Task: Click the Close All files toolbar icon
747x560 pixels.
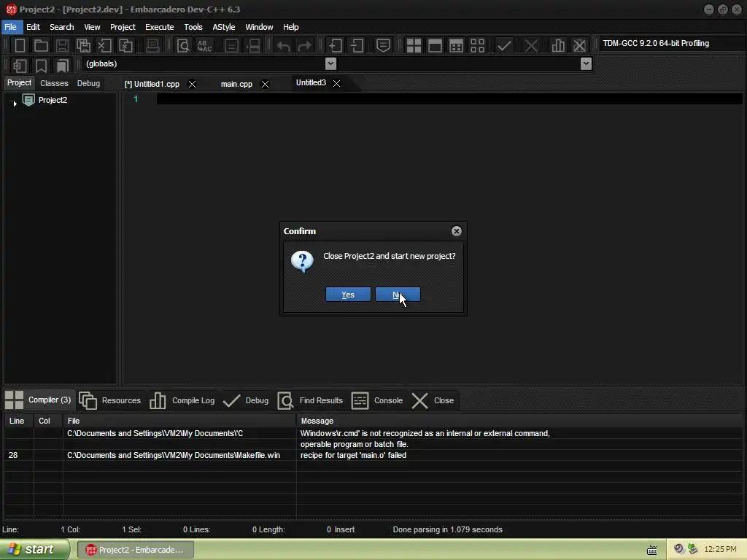Action: pos(125,46)
